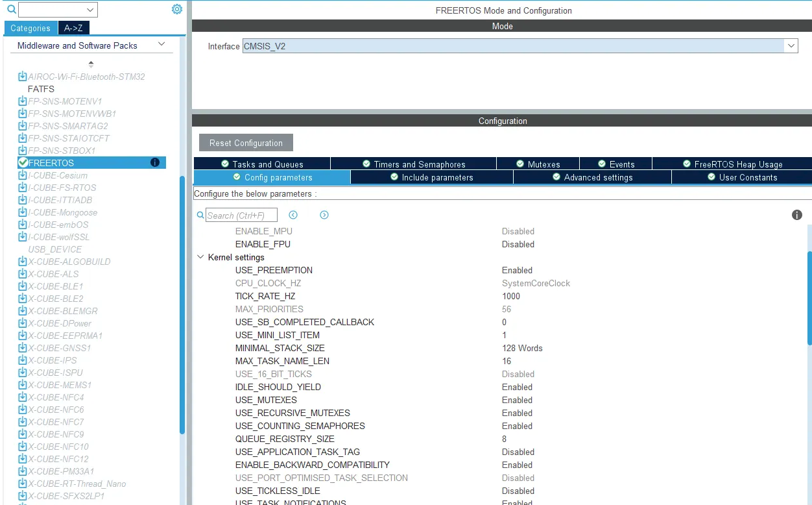Image resolution: width=812 pixels, height=505 pixels.
Task: Click download icon for I-CUBE-Mongoose
Action: point(23,212)
